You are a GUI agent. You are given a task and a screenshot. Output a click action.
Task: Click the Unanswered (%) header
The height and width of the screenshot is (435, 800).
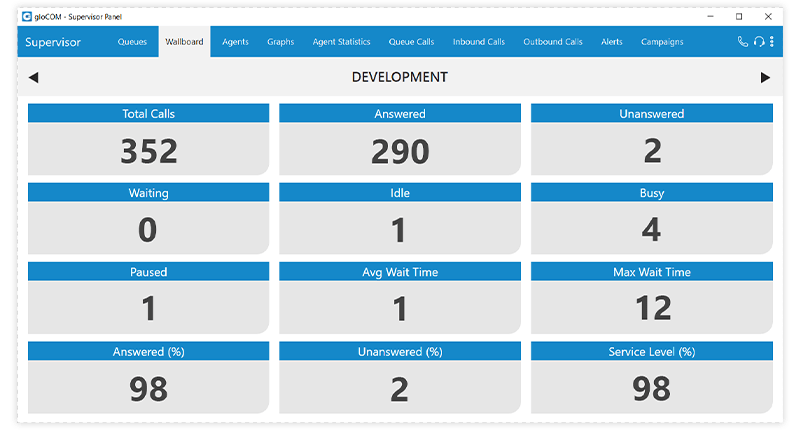pyautogui.click(x=400, y=351)
